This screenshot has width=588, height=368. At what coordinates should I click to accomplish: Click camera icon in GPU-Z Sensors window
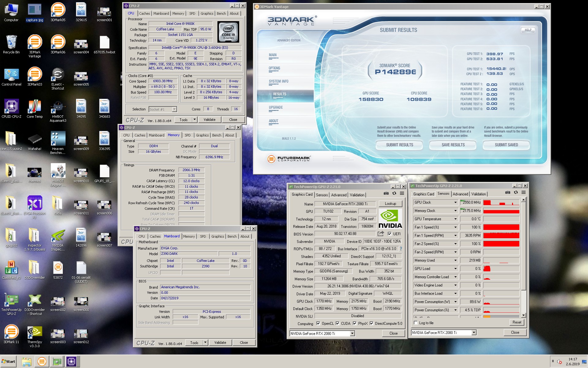pyautogui.click(x=508, y=193)
